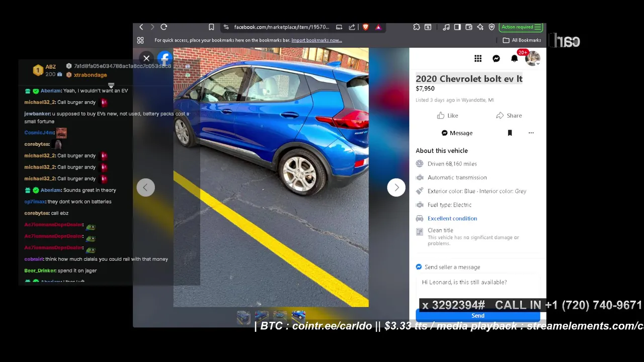644x362 pixels.
Task: Select second photo thumbnail
Action: pos(262,316)
